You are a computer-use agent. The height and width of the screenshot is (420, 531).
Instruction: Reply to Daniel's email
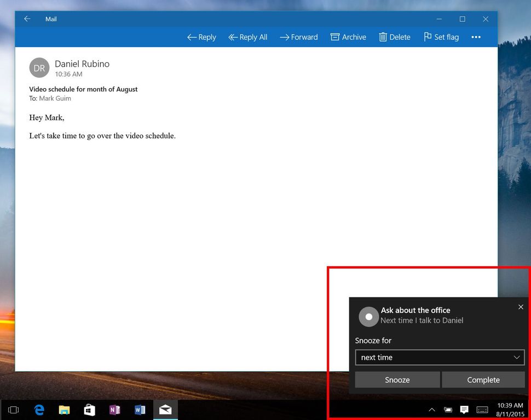(201, 37)
